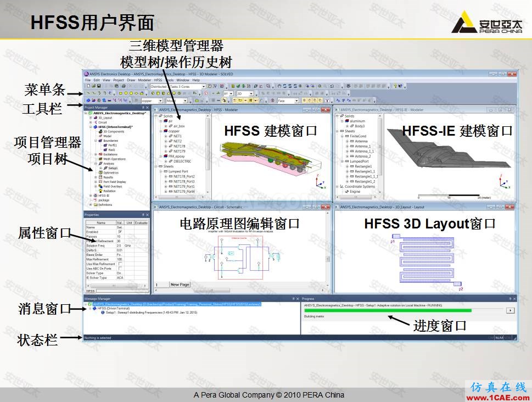Click the Print toolbar icon
This screenshot has width=532, height=402.
[123, 86]
